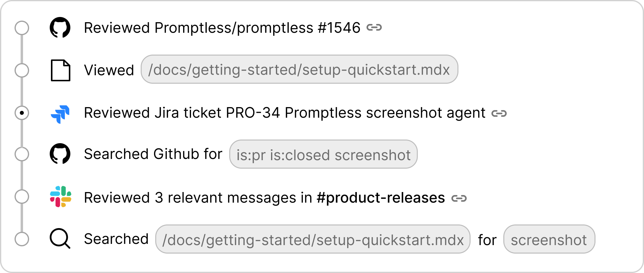Select the filled radio marker on the Jira ticket step
Screen dimensions: 644x273
[x=22, y=113]
